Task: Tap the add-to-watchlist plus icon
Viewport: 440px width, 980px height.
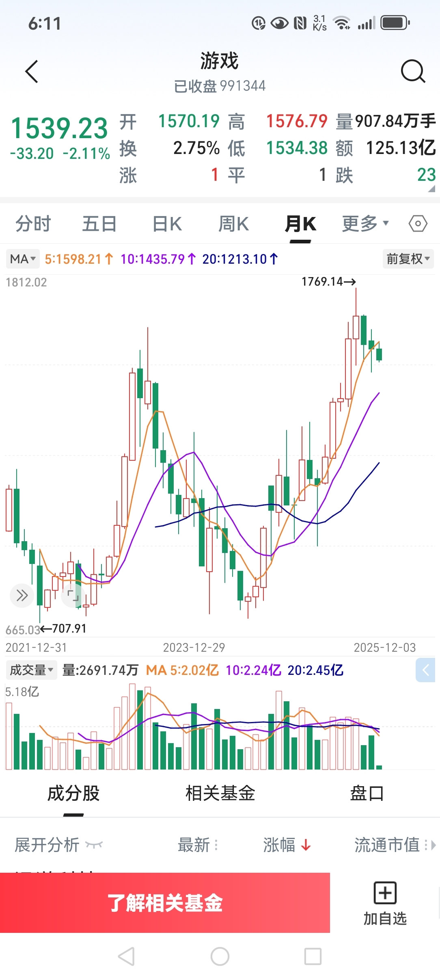Action: pos(384,893)
